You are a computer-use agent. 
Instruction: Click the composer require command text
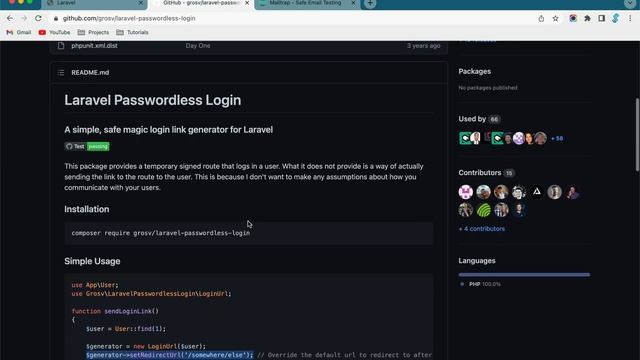[161, 233]
